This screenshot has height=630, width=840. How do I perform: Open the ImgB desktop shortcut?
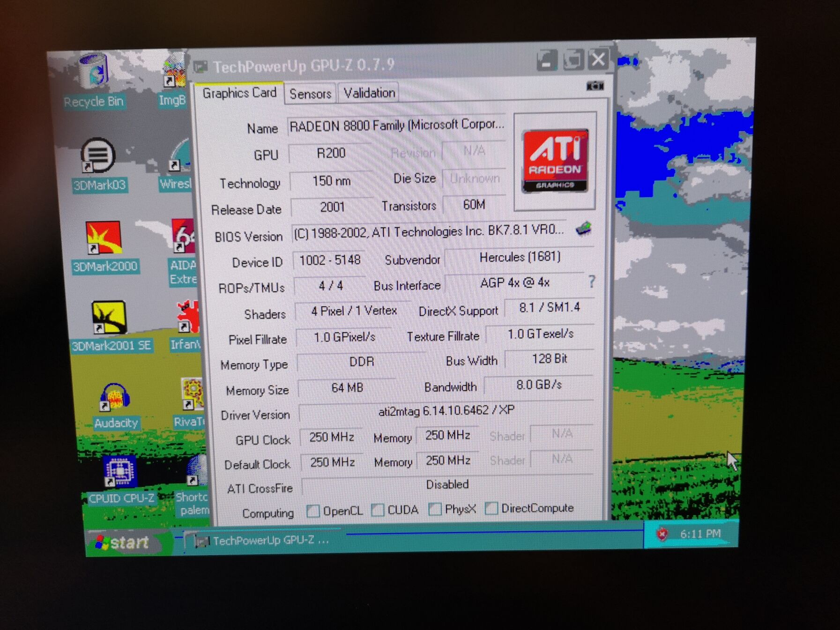coord(173,81)
